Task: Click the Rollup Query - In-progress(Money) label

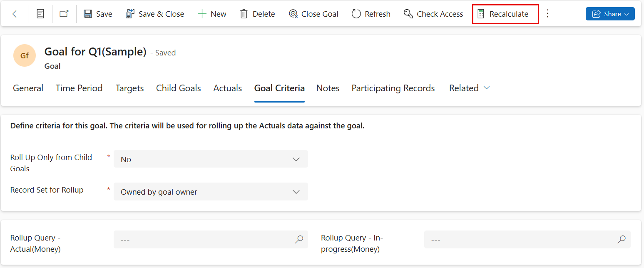Action: coord(352,243)
